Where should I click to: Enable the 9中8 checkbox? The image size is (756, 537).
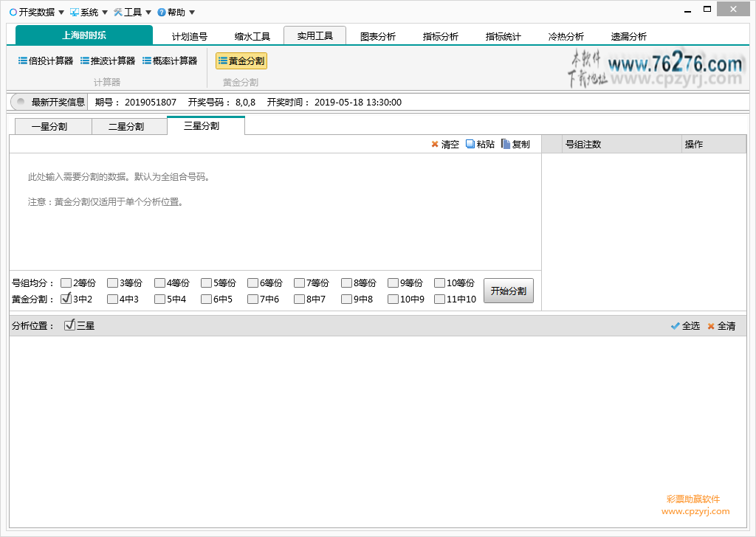pos(346,299)
